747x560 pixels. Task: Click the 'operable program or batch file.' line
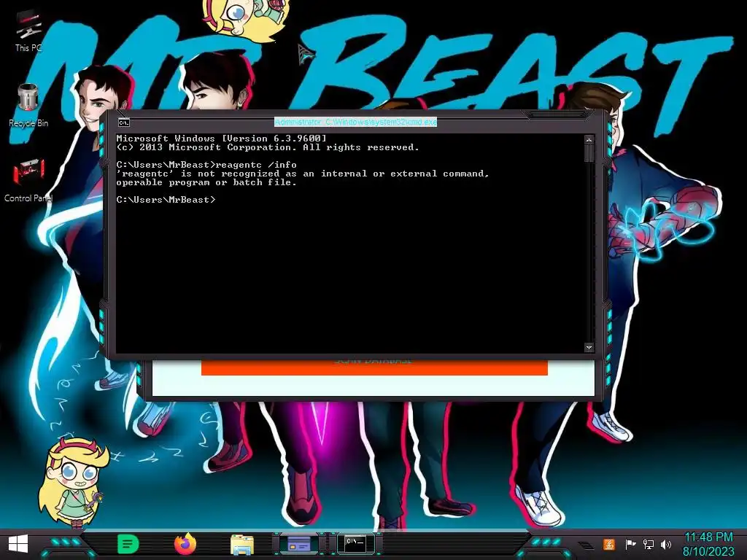tap(206, 182)
